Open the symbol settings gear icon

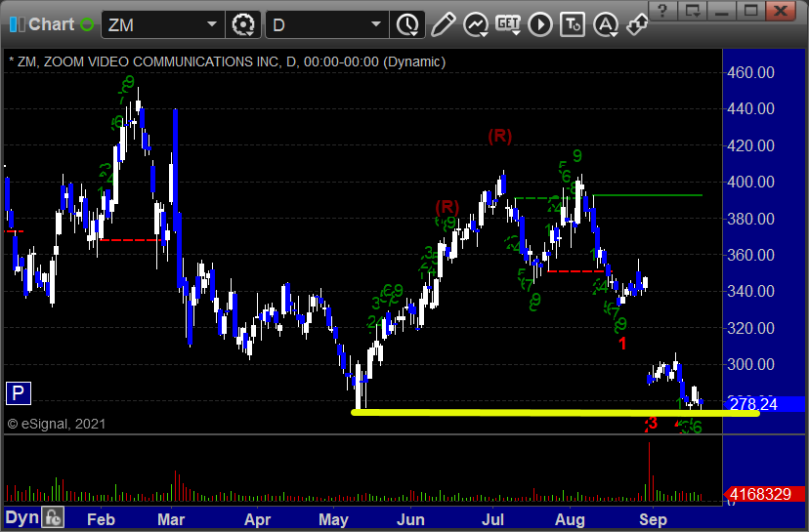pyautogui.click(x=243, y=24)
